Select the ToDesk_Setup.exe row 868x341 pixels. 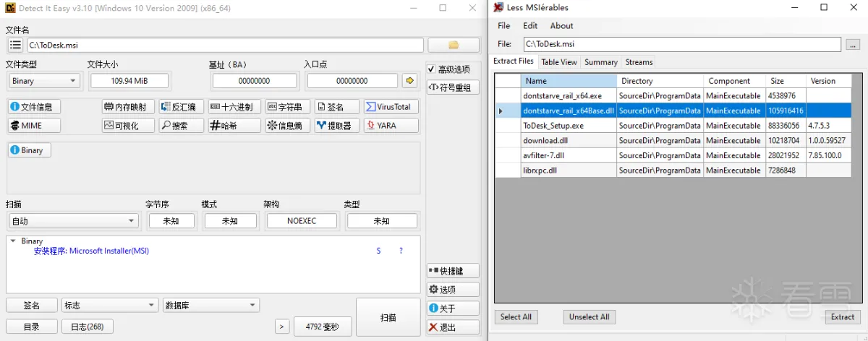(x=673, y=126)
